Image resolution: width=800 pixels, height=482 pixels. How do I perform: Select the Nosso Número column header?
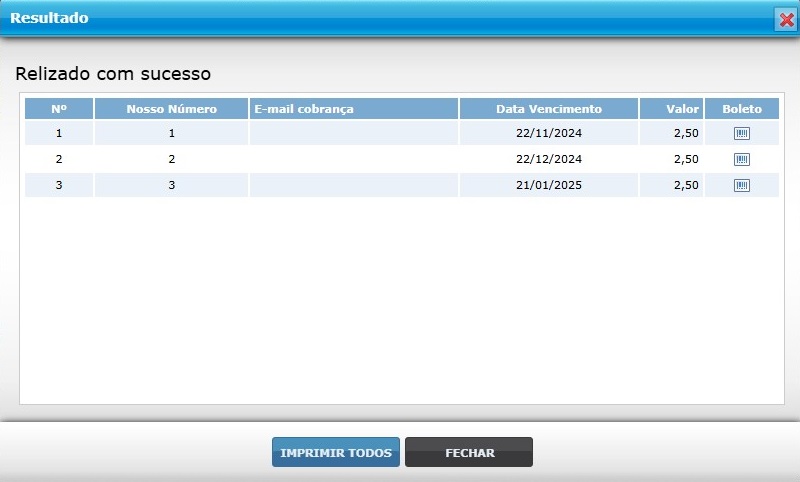click(x=171, y=109)
